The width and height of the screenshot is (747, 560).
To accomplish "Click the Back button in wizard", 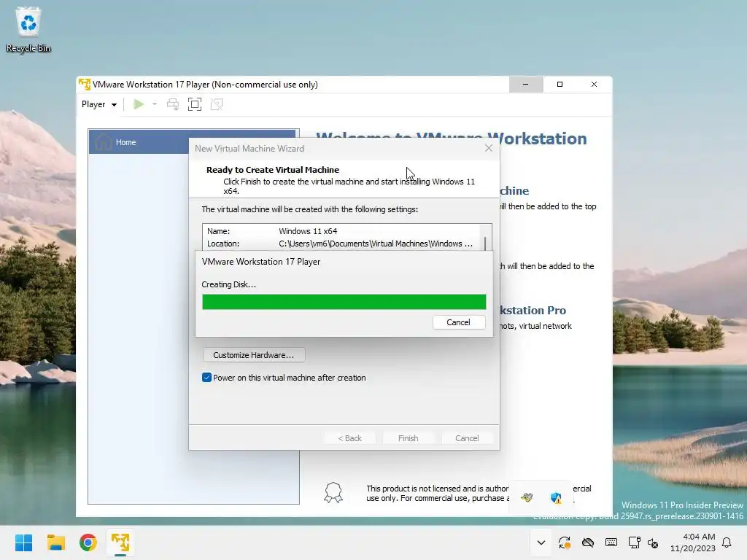I will 349,438.
